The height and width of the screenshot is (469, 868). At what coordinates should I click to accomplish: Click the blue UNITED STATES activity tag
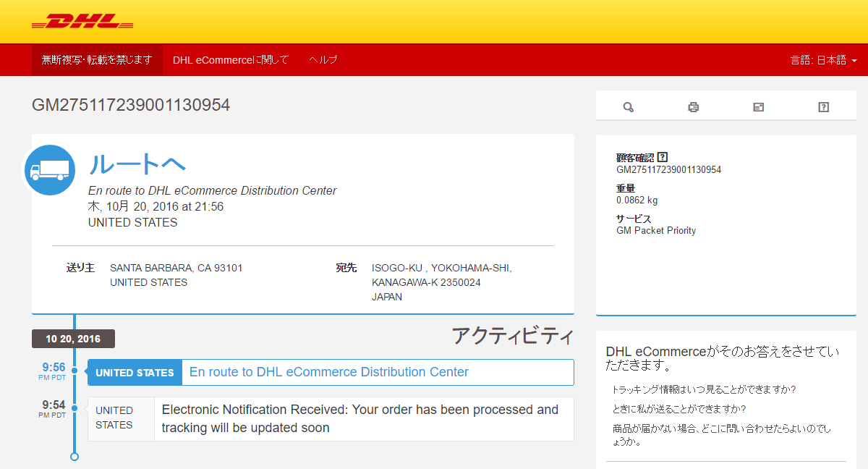[x=135, y=373]
